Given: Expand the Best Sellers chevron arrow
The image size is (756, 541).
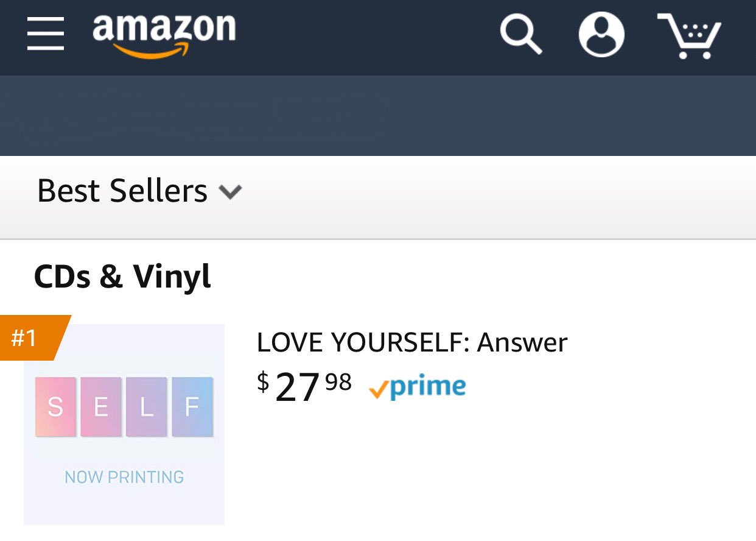Looking at the screenshot, I should [230, 193].
